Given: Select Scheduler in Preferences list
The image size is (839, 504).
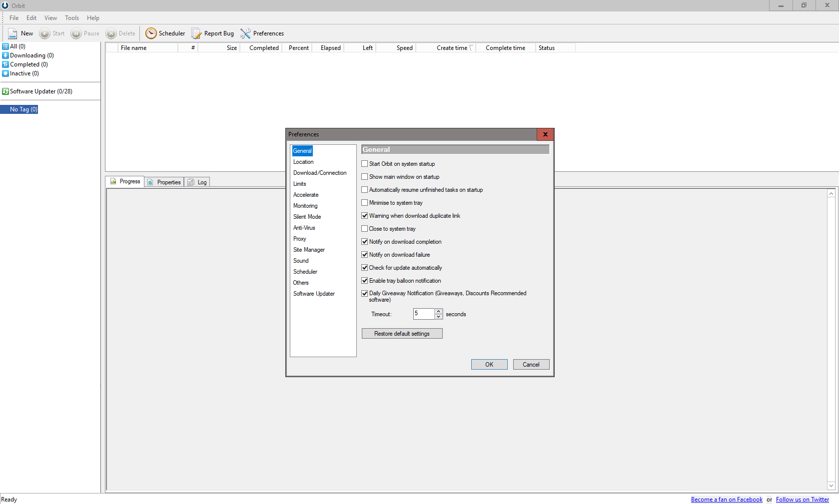Looking at the screenshot, I should [x=305, y=272].
